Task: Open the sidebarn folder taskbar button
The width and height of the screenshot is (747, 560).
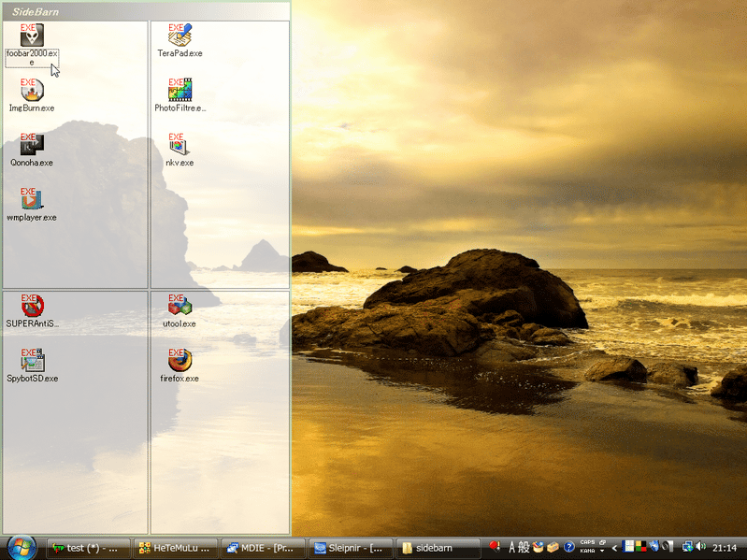Action: [438, 548]
